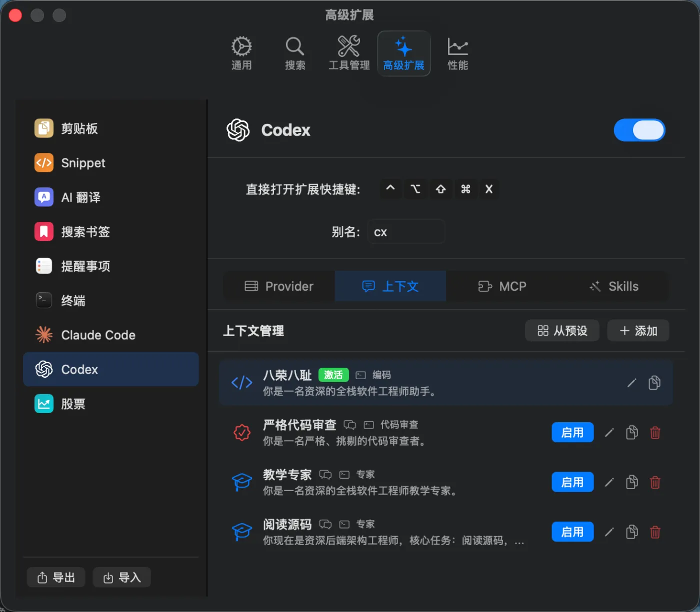
Task: Select 提醒事项 in the sidebar
Action: pyautogui.click(x=111, y=266)
